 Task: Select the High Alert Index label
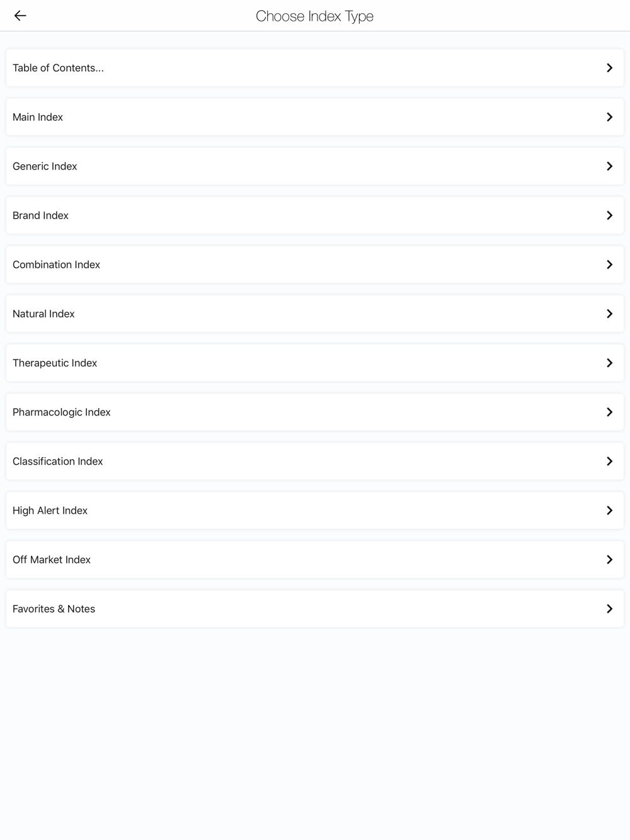[50, 511]
